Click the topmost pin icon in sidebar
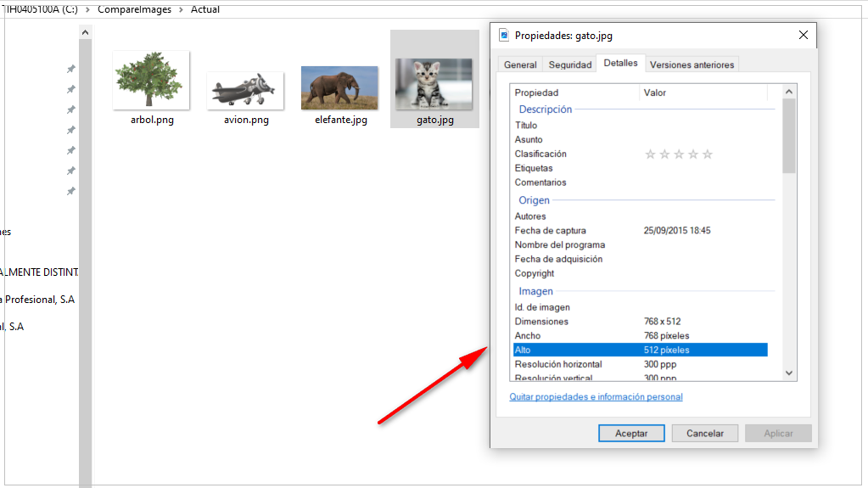 click(x=71, y=69)
